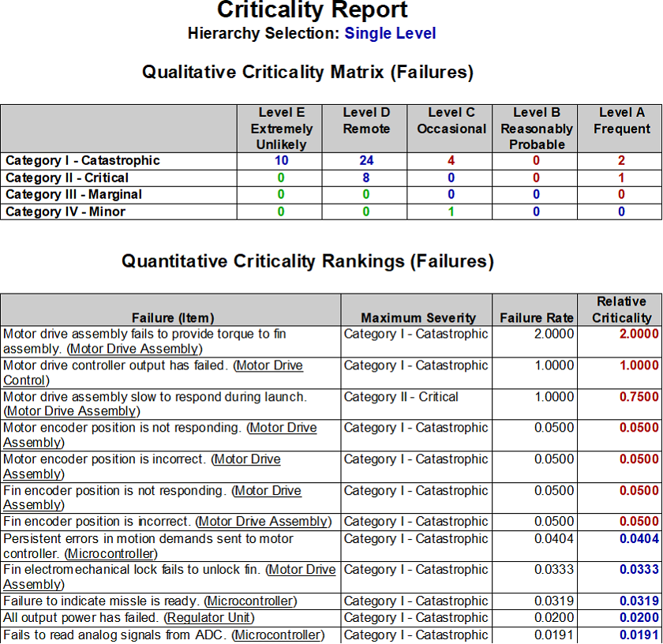Click the 'Quantitative Criticality Rankings (Failures)' heading
This screenshot has height=644, width=663.
click(308, 261)
